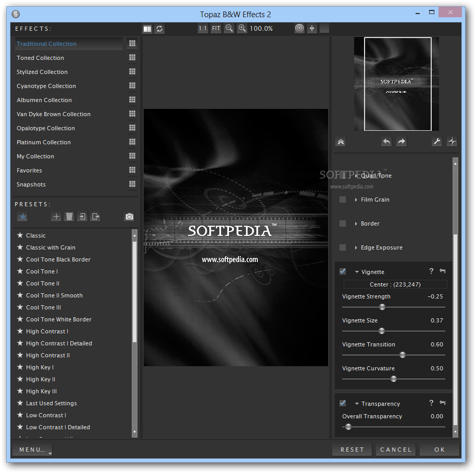The image size is (476, 473).
Task: Toggle favorite star for Low Contrast I
Action: (x=20, y=415)
